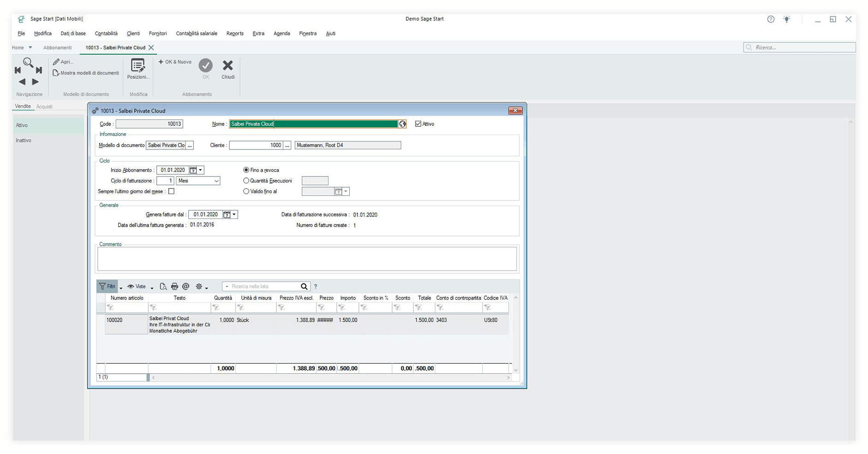Viewport: 868px width, 454px height.
Task: Click filter funnel under Testo column
Action: tap(153, 307)
